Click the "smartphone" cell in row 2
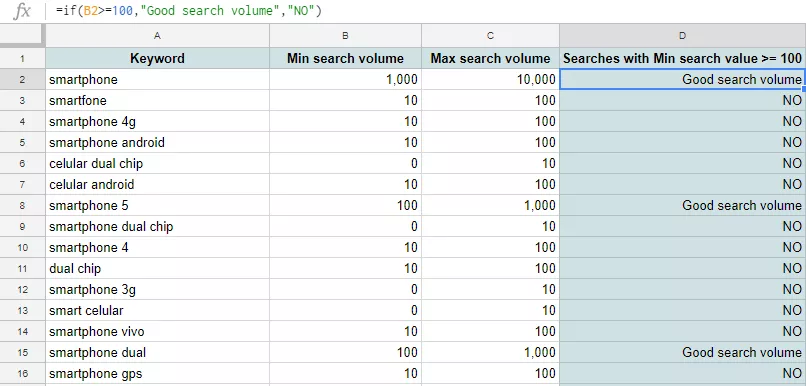806x386 pixels. coord(157,80)
